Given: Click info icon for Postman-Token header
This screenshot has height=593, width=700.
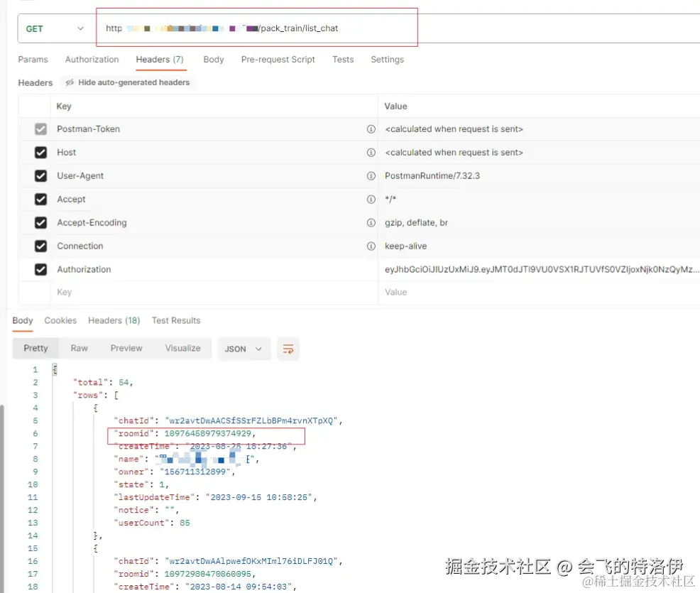Looking at the screenshot, I should [x=371, y=129].
